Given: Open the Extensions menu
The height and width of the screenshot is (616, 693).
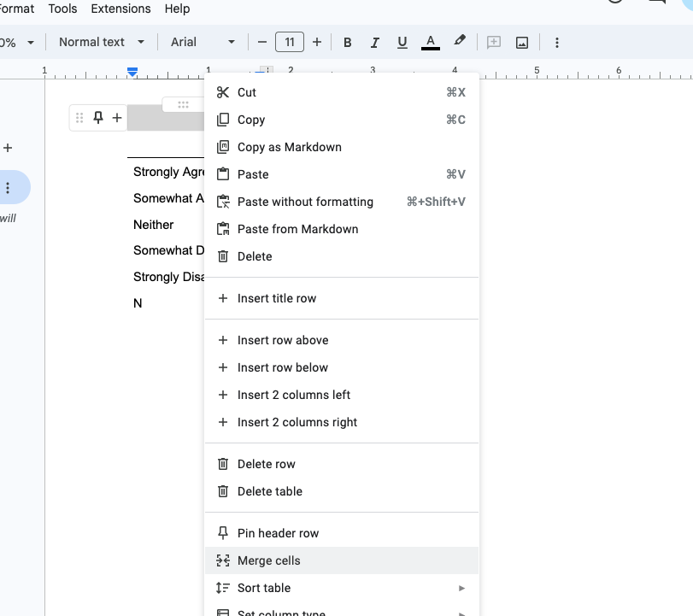Looking at the screenshot, I should point(120,9).
